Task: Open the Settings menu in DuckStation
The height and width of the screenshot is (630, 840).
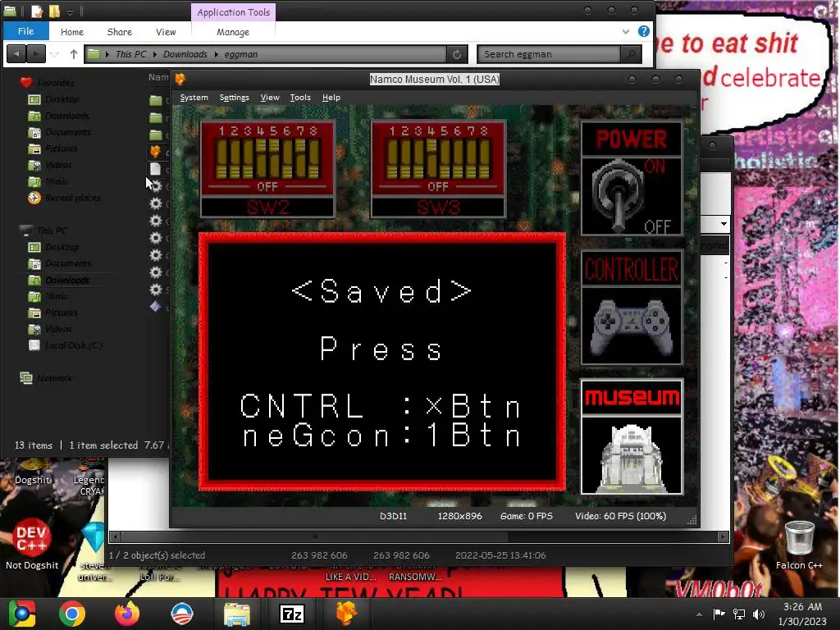Action: tap(234, 98)
